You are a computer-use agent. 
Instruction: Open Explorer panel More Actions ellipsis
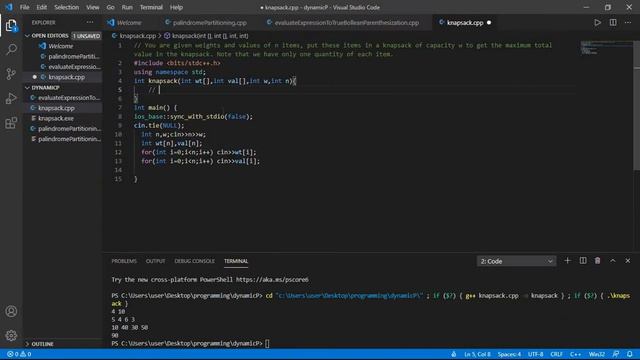click(x=90, y=22)
